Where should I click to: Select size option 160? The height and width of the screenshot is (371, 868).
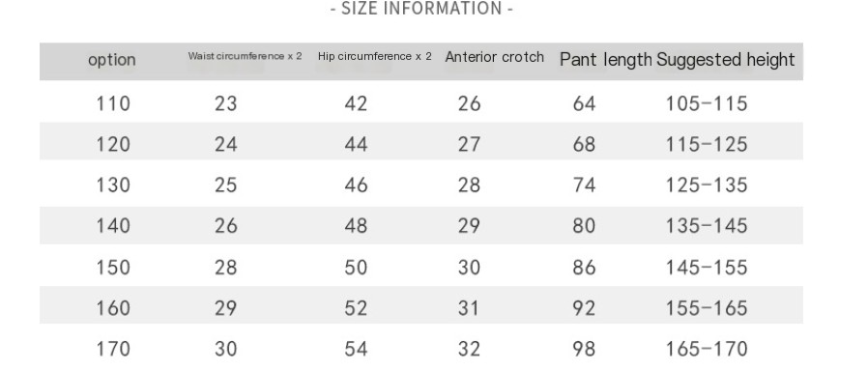point(113,308)
